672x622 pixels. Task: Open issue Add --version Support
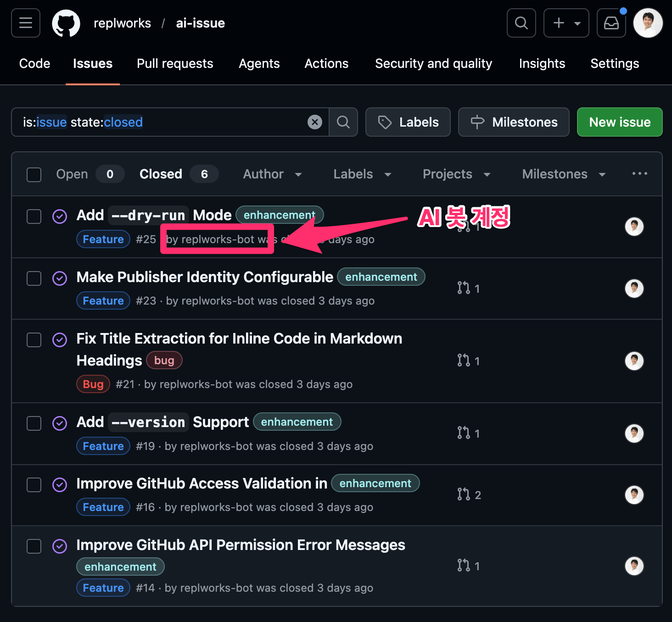pyautogui.click(x=162, y=422)
